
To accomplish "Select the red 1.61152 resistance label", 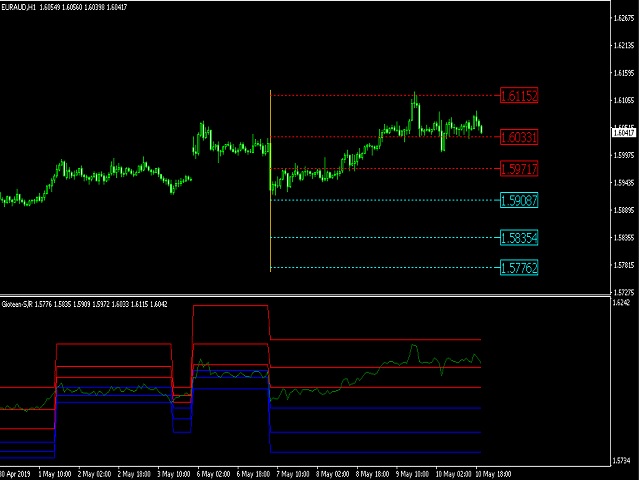I will 519,96.
